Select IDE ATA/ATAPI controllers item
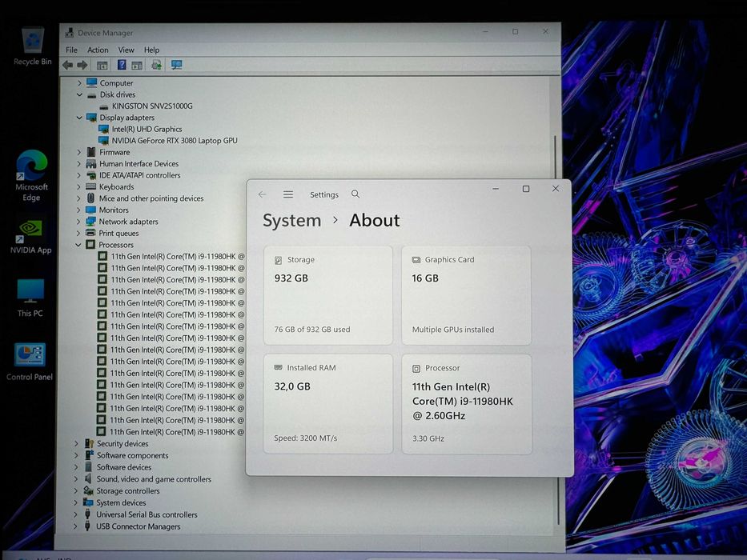Image resolution: width=747 pixels, height=560 pixels. point(139,175)
